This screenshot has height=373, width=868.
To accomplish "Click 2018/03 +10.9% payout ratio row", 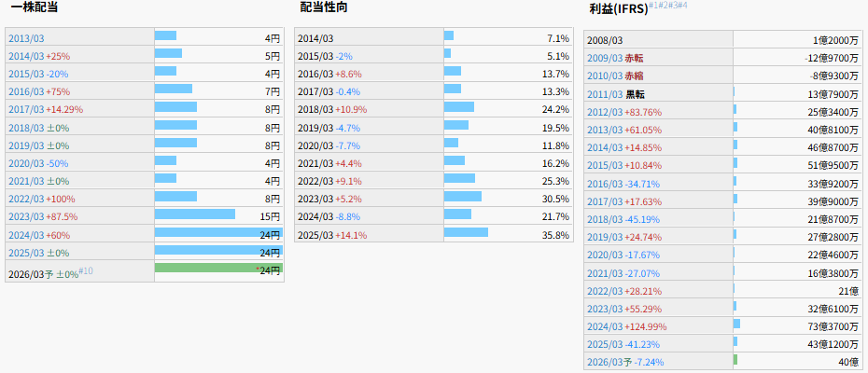I will click(x=332, y=110).
